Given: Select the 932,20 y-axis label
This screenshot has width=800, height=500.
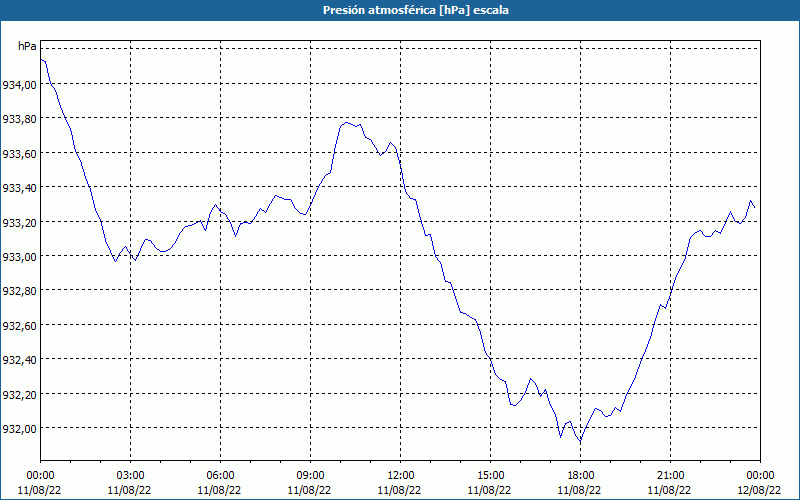Looking at the screenshot, I should click(19, 394).
